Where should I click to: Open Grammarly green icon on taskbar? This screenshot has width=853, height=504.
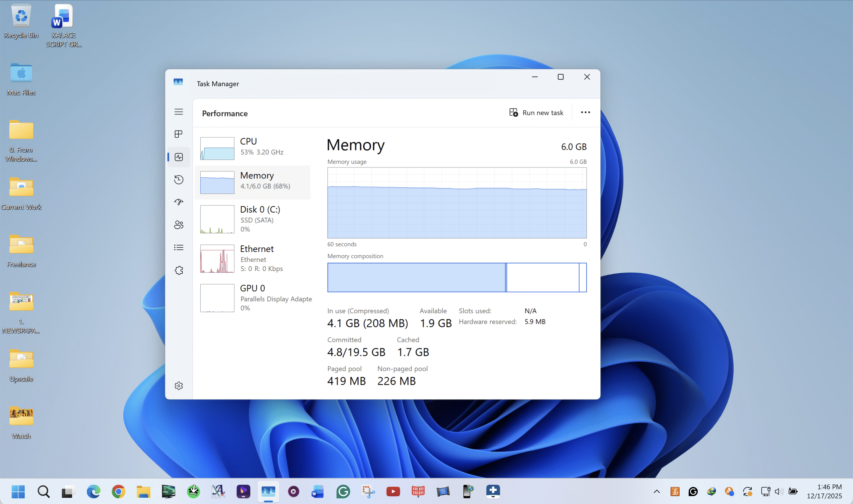343,491
